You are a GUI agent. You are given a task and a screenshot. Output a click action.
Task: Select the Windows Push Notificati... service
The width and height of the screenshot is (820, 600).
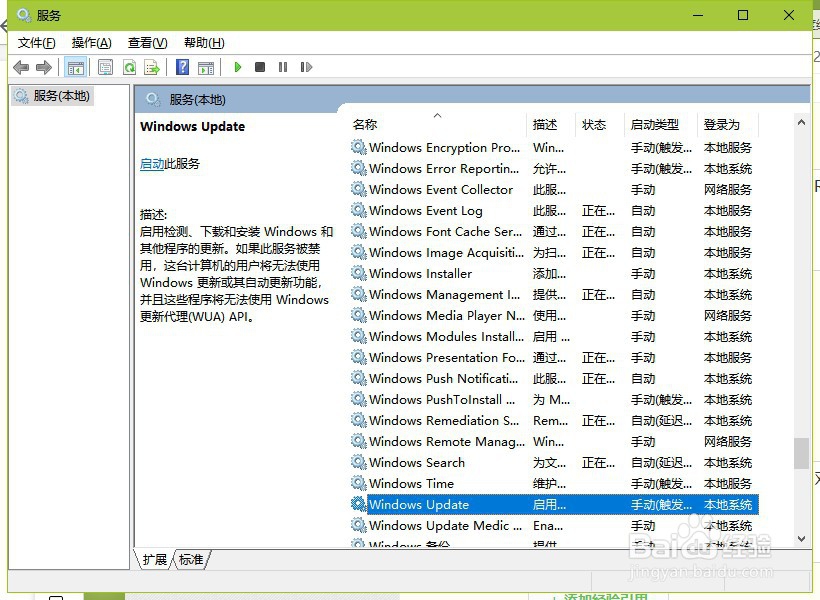[554, 379]
